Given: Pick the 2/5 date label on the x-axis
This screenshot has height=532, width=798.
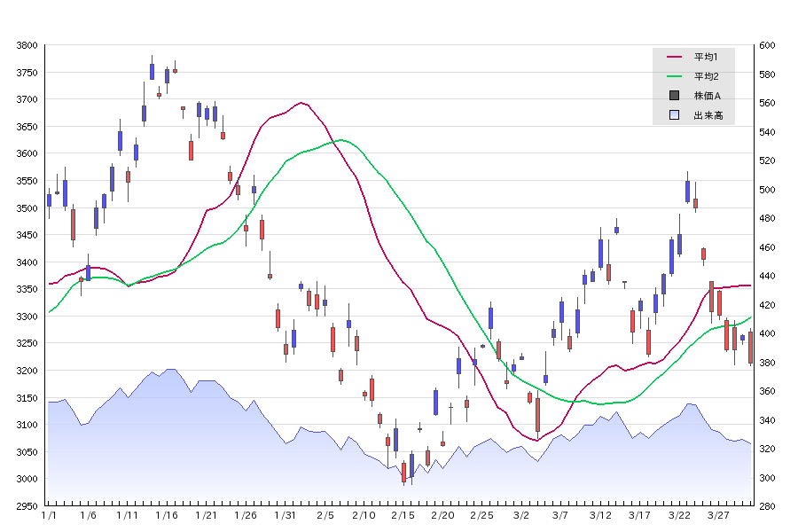Looking at the screenshot, I should point(325,515).
